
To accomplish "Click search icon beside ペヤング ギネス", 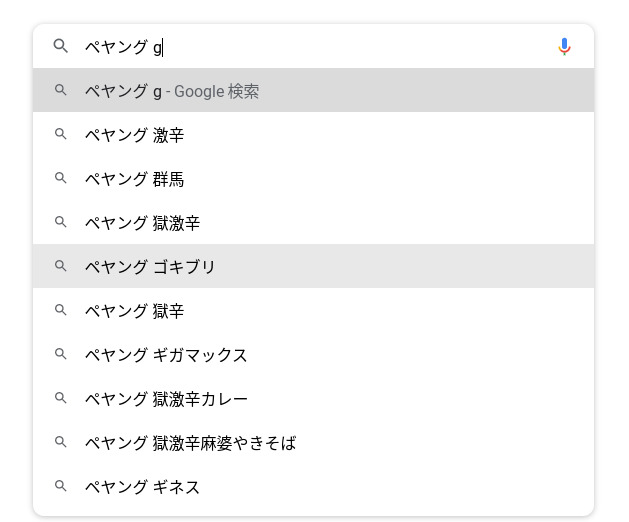I will tap(61, 486).
